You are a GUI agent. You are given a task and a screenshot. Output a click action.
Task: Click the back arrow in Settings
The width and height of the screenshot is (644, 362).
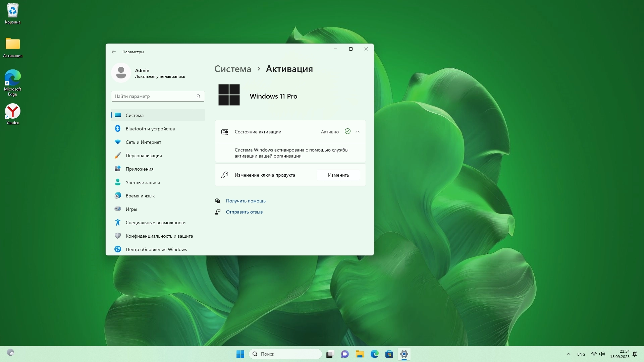point(114,52)
